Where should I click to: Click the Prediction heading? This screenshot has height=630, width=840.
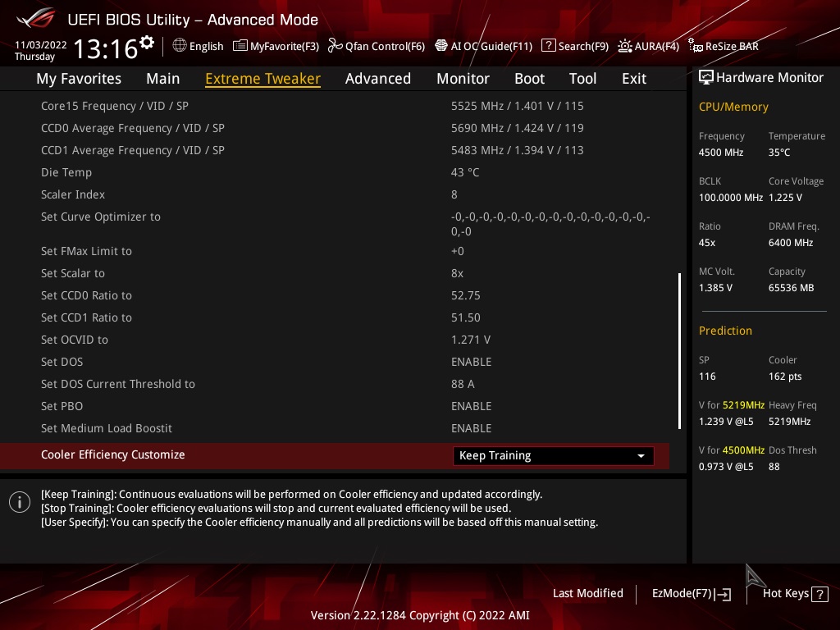pyautogui.click(x=725, y=331)
